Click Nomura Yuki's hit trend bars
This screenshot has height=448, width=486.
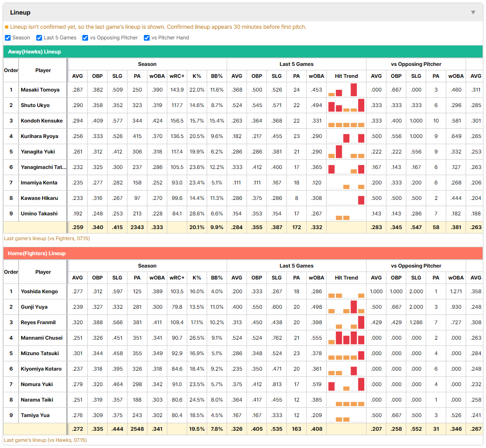click(x=346, y=384)
